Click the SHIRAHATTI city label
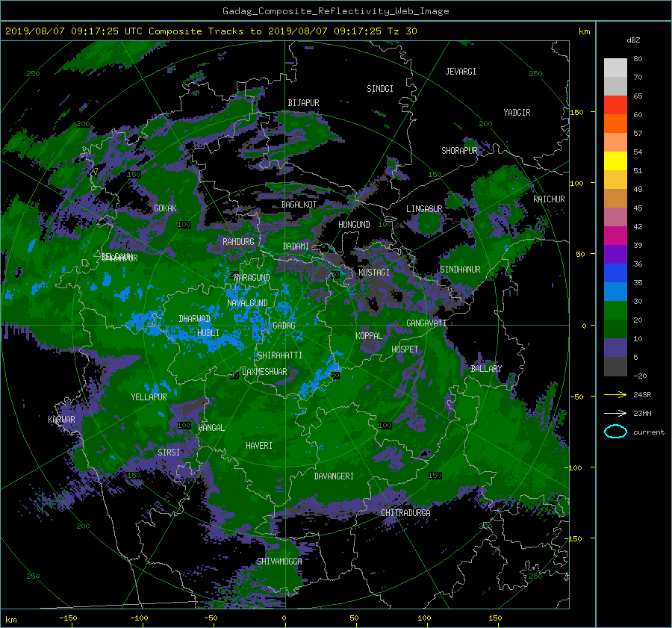672x628 pixels. (x=280, y=355)
